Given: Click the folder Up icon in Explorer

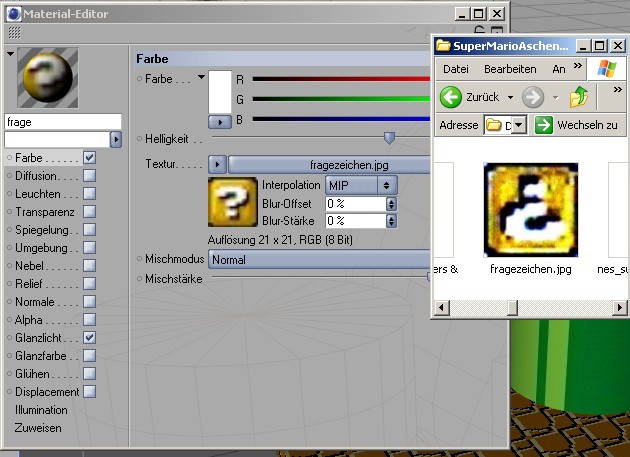Looking at the screenshot, I should pos(580,97).
